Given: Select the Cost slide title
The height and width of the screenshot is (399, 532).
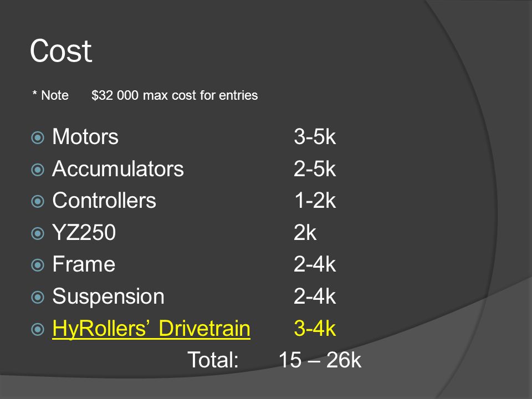Looking at the screenshot, I should pyautogui.click(x=61, y=51).
